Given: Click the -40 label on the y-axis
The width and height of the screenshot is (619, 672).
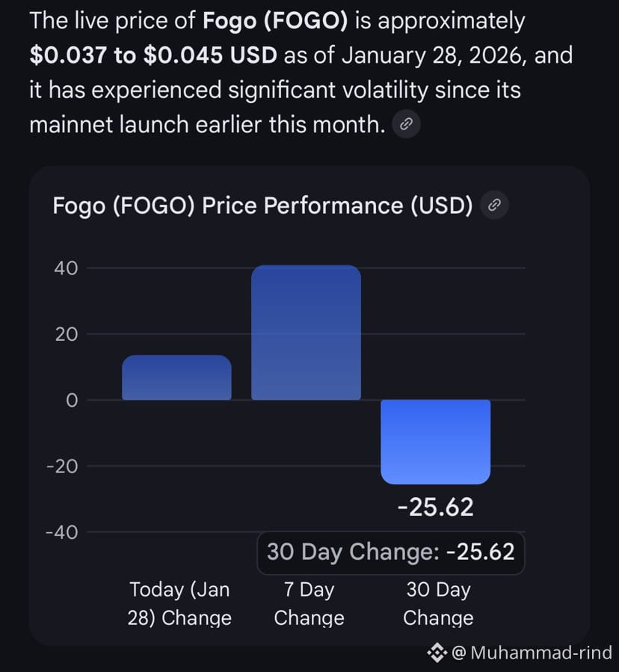Looking at the screenshot, I should point(63,531).
